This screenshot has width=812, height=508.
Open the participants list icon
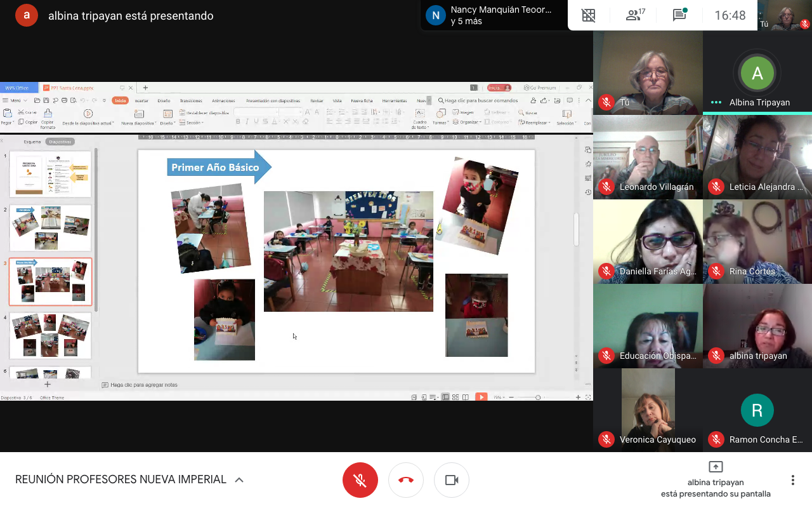[x=634, y=15]
